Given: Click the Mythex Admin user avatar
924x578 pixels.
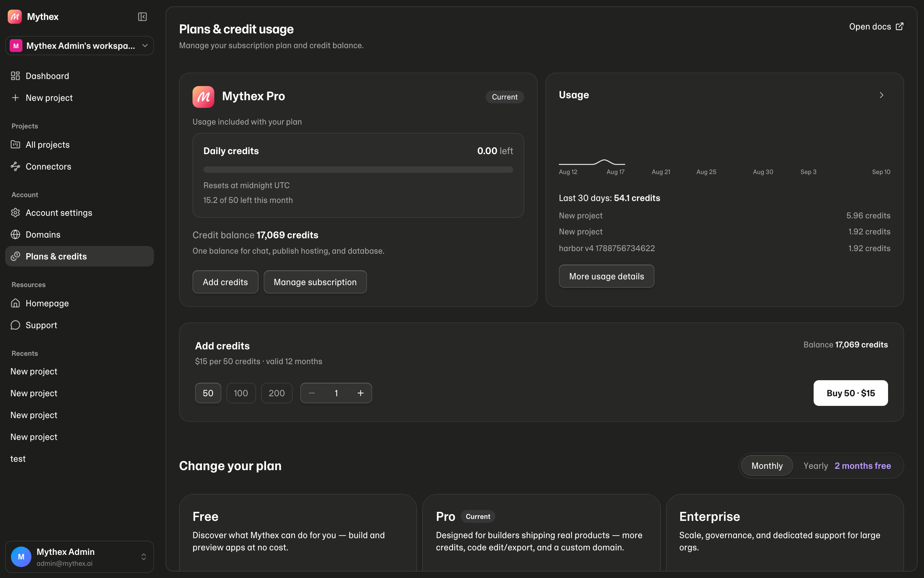Looking at the screenshot, I should click(21, 556).
